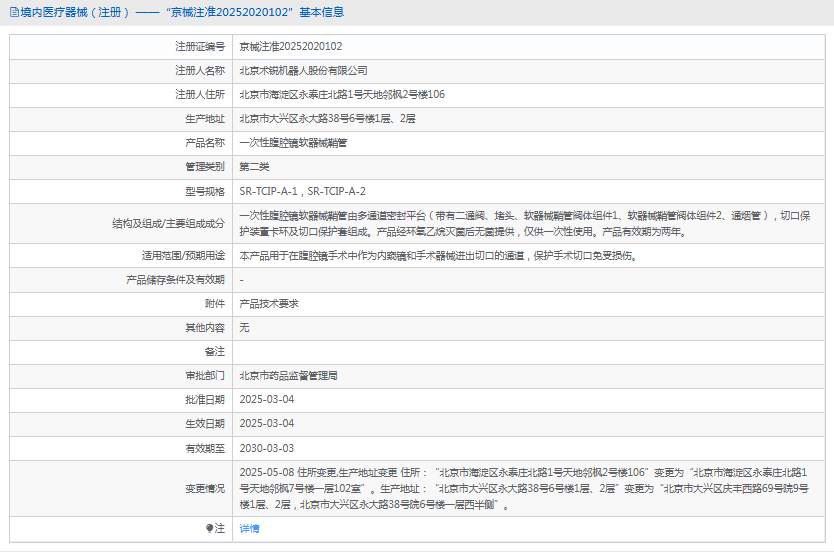
Task: Select production address 北京市大兴区永大路38号6号楼1层、2层
Action: (x=327, y=119)
